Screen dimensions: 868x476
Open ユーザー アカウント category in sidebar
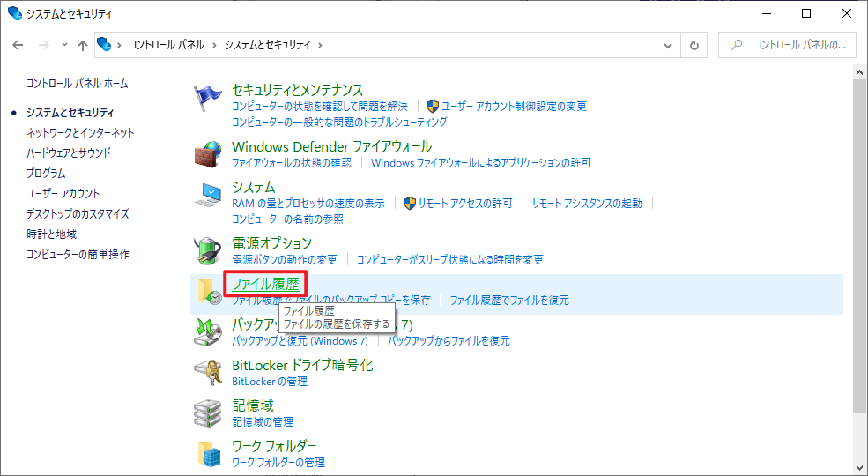[63, 194]
